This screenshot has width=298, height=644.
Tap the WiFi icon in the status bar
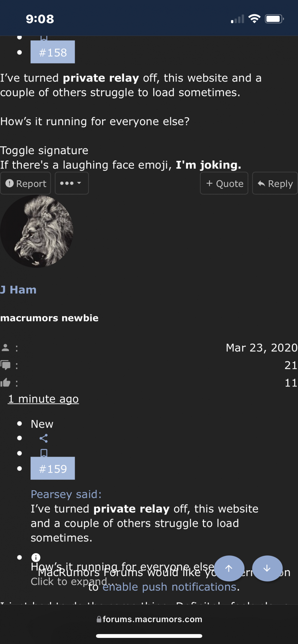click(x=255, y=19)
